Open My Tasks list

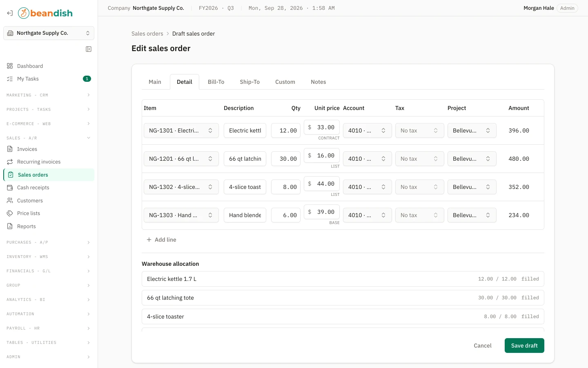pyautogui.click(x=49, y=79)
